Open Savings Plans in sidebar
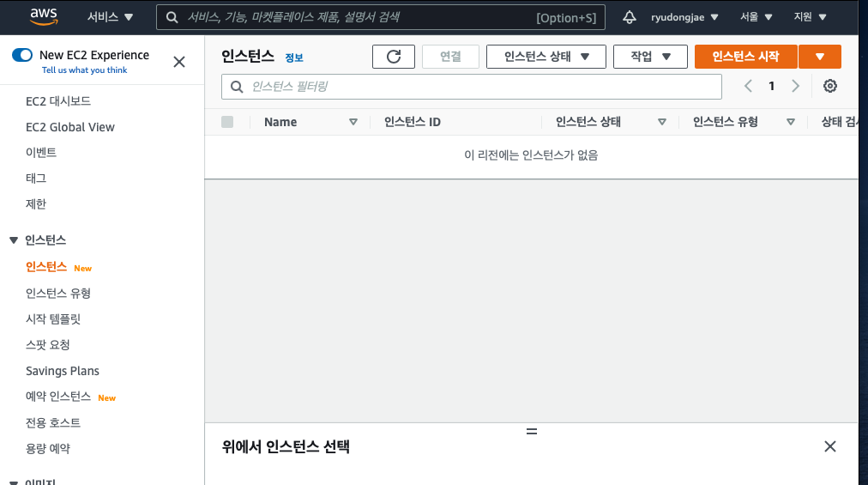Viewport: 868px width, 485px height. click(63, 371)
